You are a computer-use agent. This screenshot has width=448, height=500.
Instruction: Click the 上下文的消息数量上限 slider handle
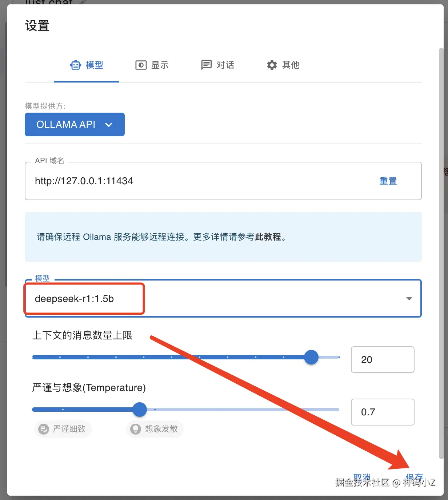tap(311, 357)
